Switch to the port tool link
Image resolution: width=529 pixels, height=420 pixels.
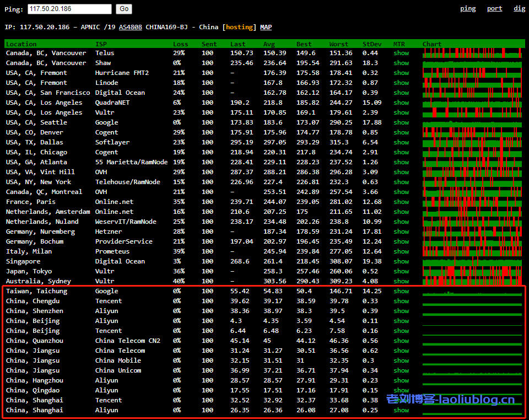(x=494, y=9)
